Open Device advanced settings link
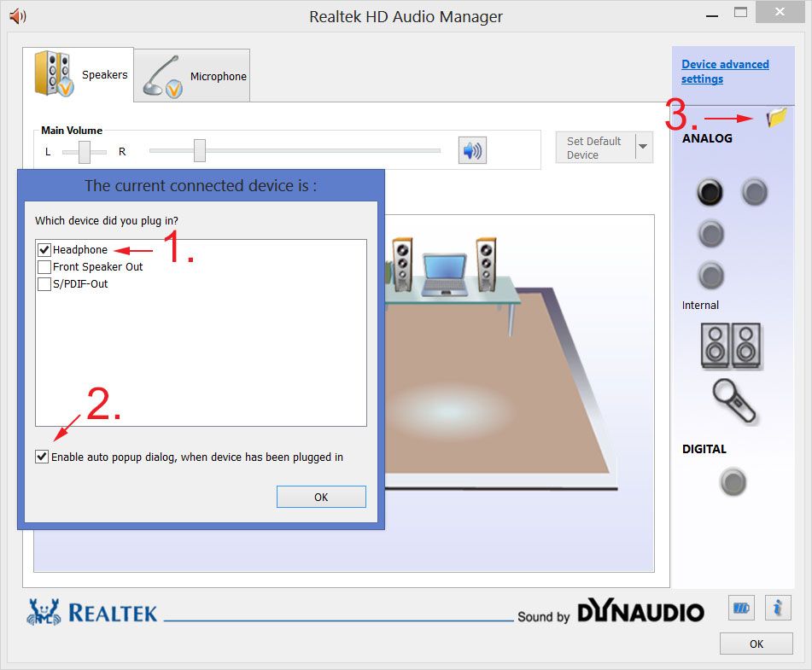The height and width of the screenshot is (670, 812). click(x=724, y=72)
